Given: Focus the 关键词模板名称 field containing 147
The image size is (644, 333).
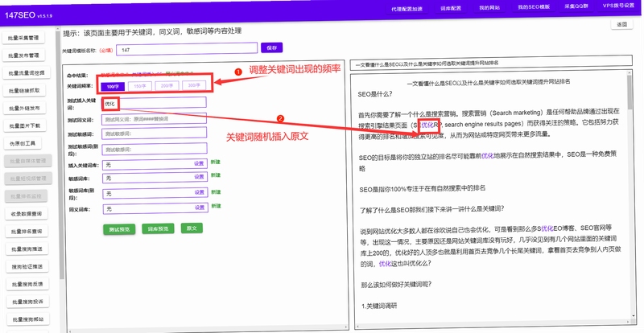Looking at the screenshot, I should pyautogui.click(x=187, y=49).
